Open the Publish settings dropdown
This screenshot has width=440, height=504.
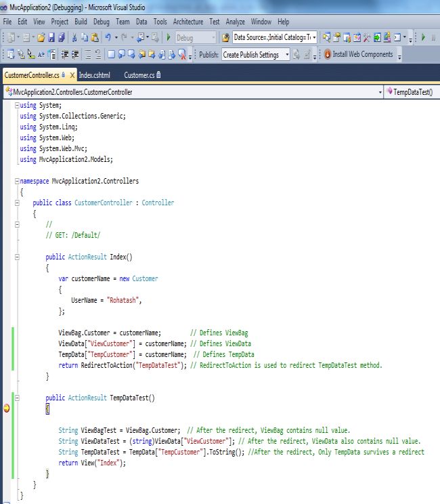click(287, 54)
